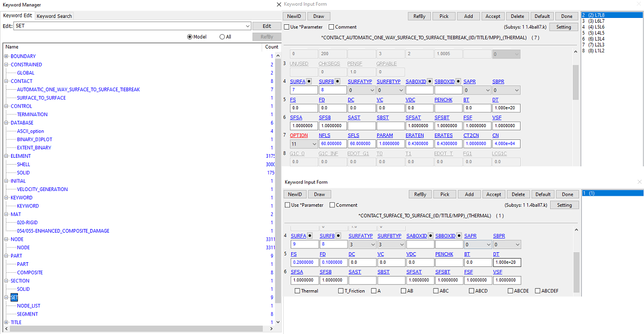Click the lower form vertical scrollbar thumb
Screen dimensions: 644x334
(576, 272)
